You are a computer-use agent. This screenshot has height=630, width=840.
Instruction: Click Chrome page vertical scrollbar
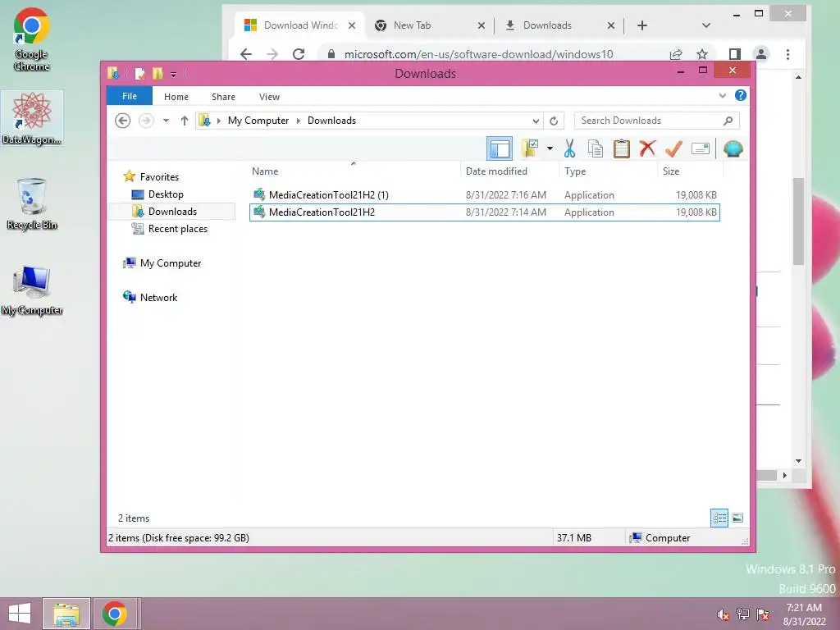tap(798, 221)
